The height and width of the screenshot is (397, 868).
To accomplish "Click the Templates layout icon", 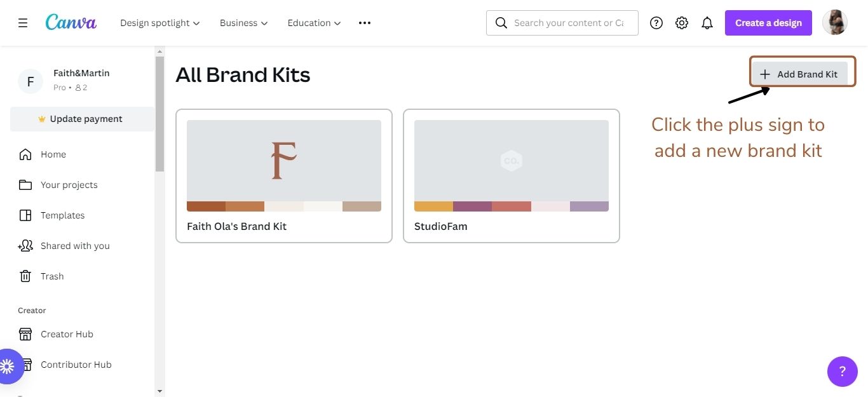I will point(25,215).
